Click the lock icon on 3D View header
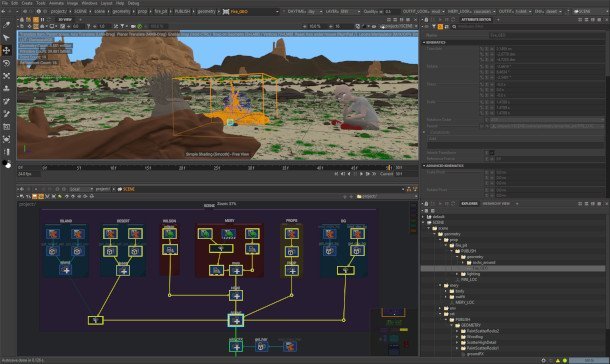The width and height of the screenshot is (610, 364). point(22,19)
